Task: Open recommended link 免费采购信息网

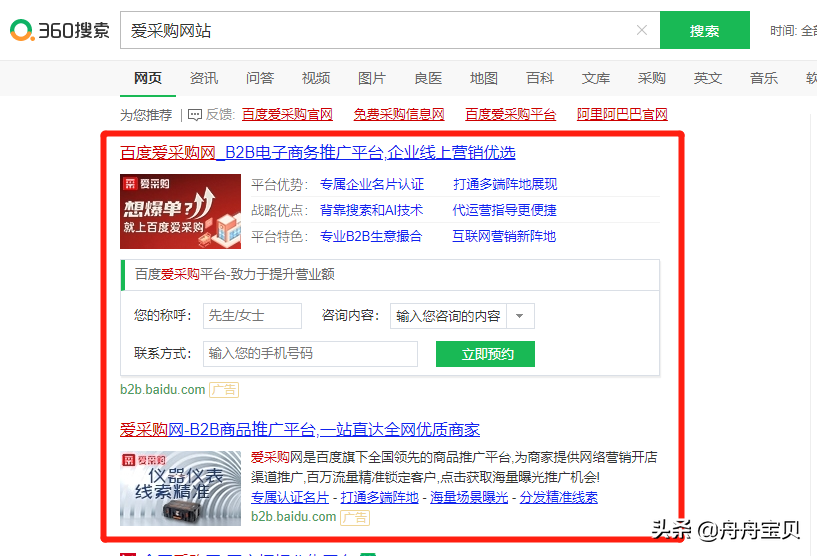Action: (399, 114)
